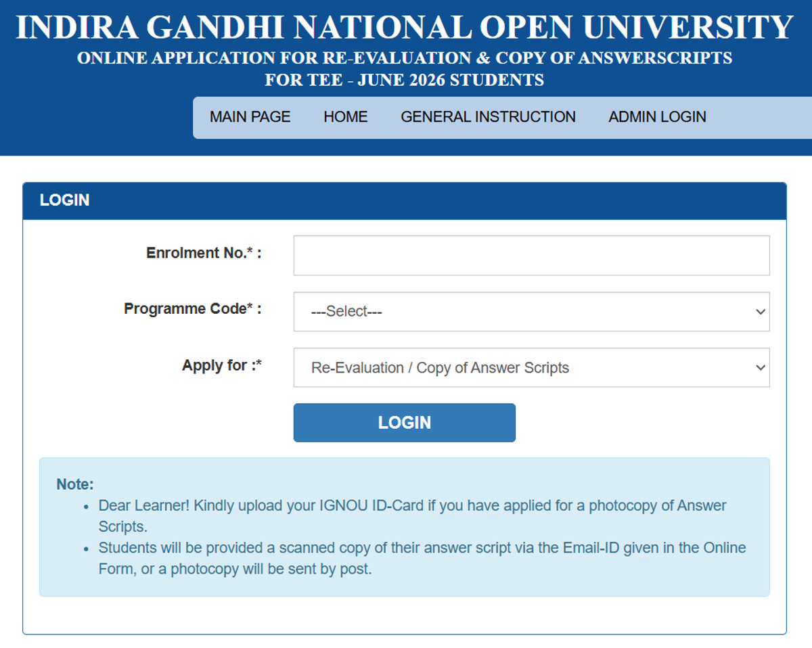Select the 'Enrolment No.* :' label text

click(204, 253)
